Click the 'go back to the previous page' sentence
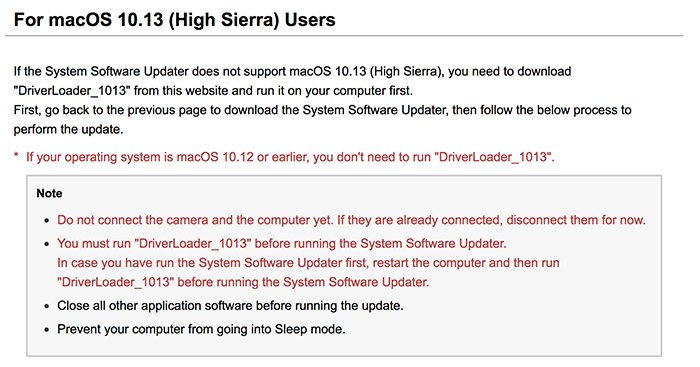 (x=322, y=110)
